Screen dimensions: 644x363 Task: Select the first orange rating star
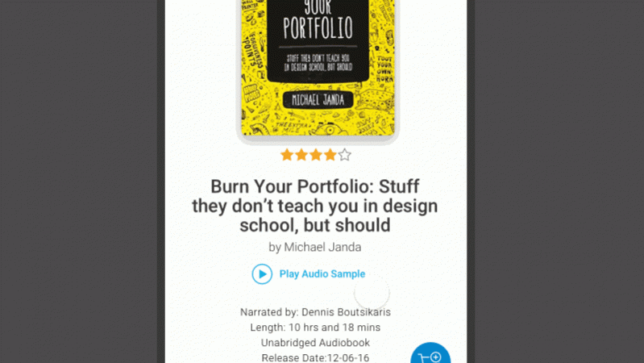coord(287,155)
